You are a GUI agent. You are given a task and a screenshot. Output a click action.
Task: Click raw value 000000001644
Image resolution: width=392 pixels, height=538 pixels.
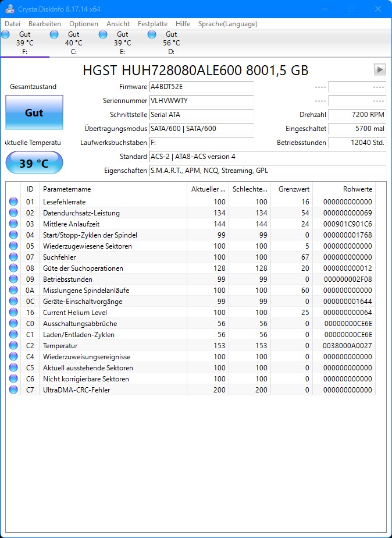pyautogui.click(x=347, y=302)
